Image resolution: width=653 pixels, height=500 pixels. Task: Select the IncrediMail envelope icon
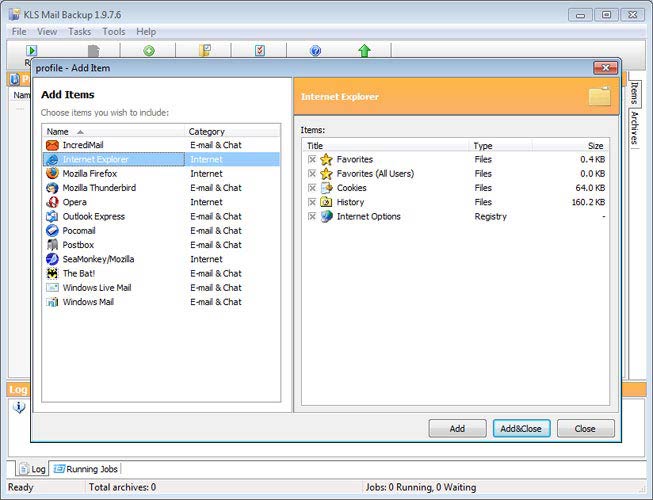[x=53, y=145]
